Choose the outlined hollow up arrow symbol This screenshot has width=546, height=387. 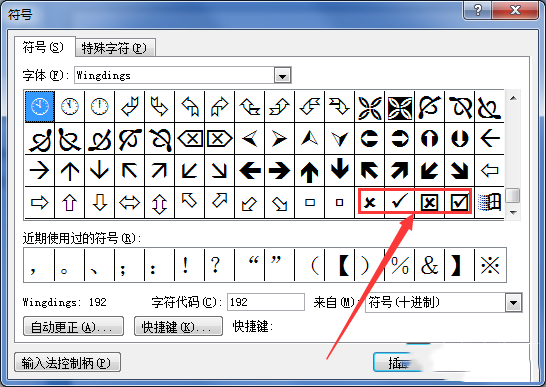(x=70, y=203)
